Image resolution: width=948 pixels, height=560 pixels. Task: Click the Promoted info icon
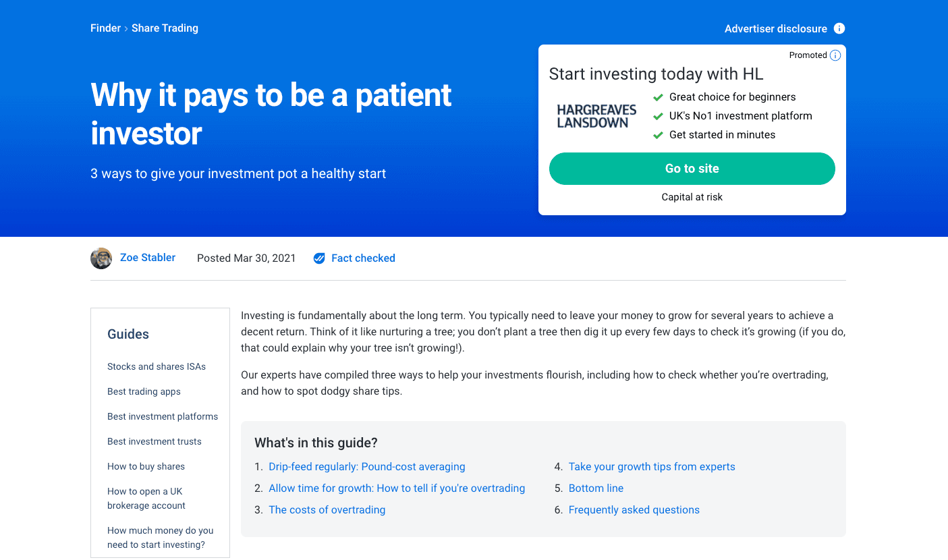[835, 55]
